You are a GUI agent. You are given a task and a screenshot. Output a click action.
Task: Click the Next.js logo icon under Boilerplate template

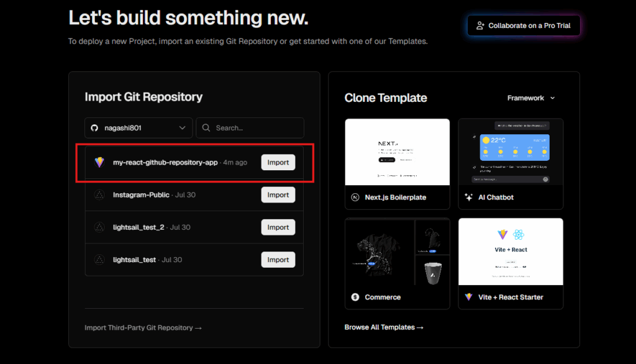355,198
